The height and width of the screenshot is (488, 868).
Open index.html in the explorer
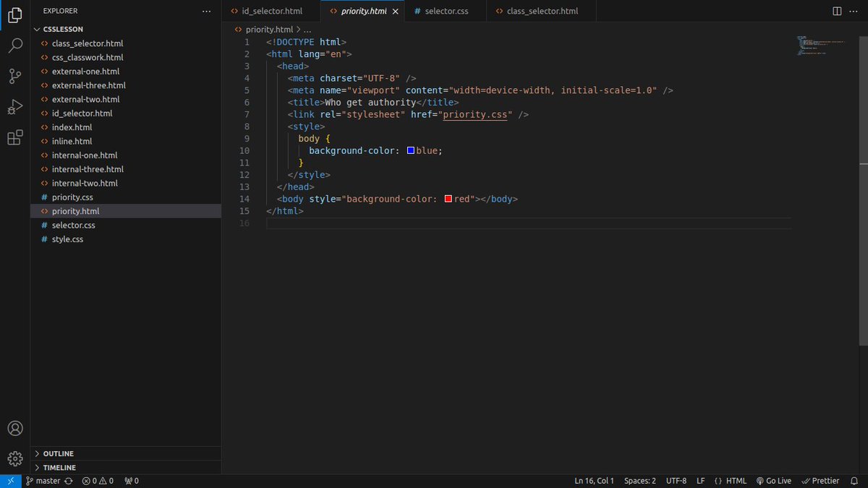(126, 127)
